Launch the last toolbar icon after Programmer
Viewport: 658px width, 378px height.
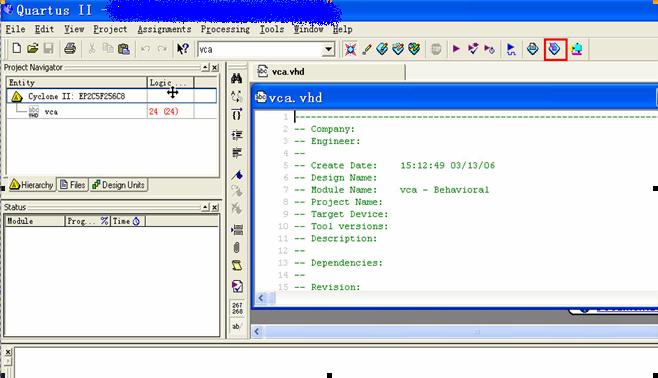point(577,49)
